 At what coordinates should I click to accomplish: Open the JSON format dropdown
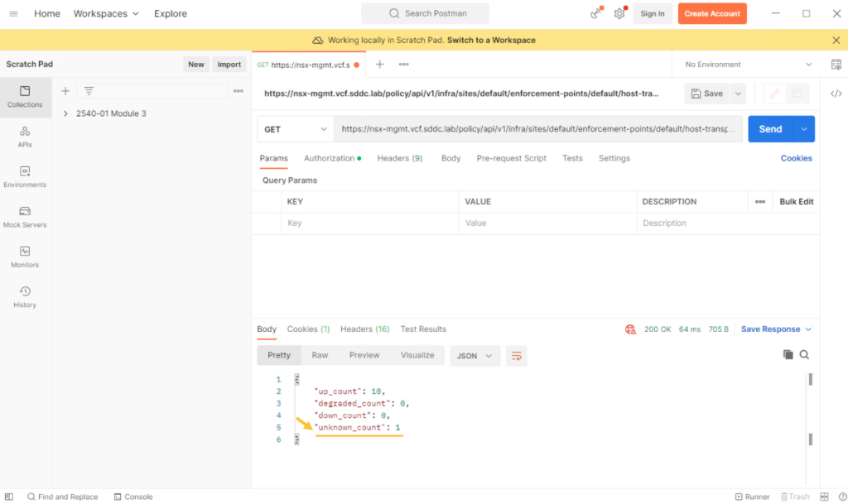point(475,355)
